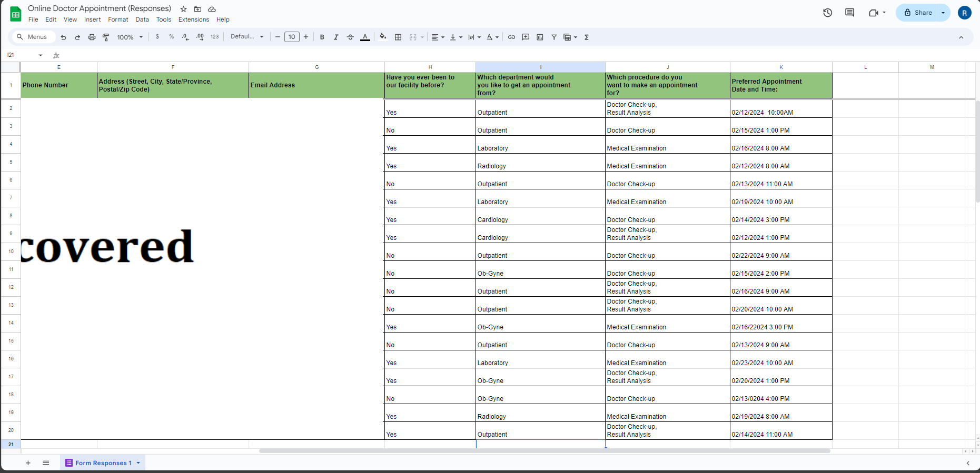
Task: Star this spreadsheet document
Action: click(183, 9)
